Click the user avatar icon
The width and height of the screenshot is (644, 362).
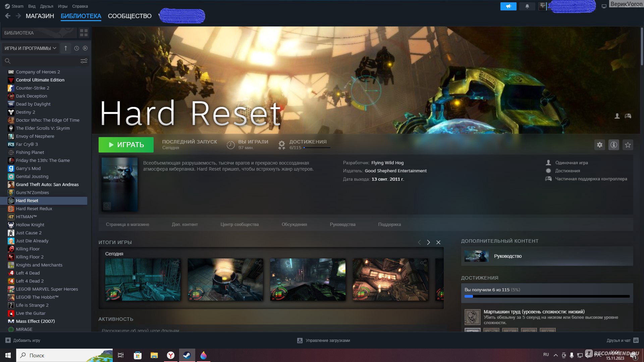coord(542,6)
